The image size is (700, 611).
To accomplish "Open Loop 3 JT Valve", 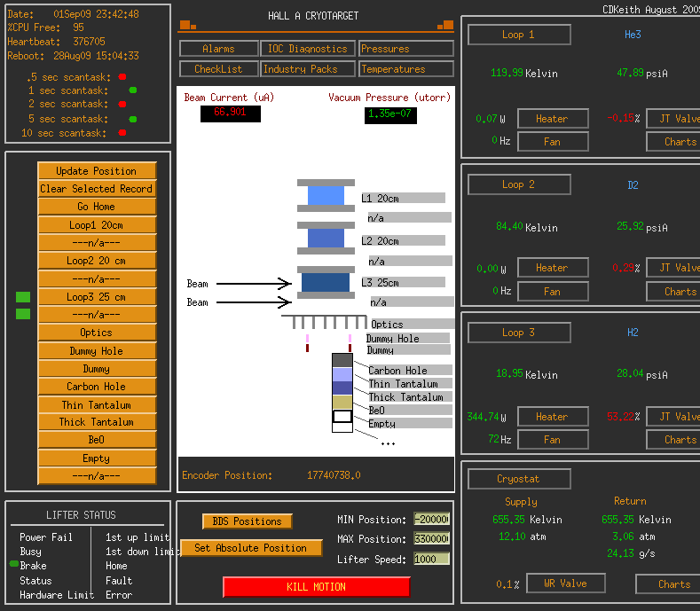I will pos(673,417).
